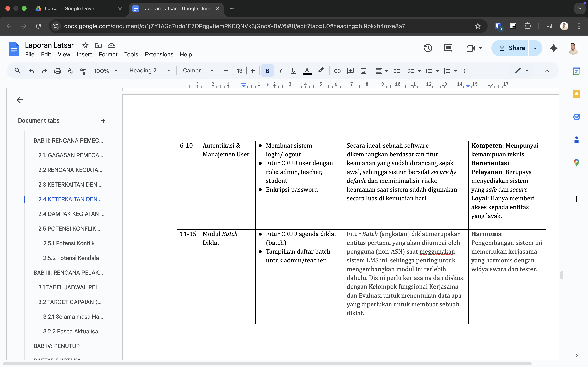Click the add comment toolbar icon

click(x=350, y=71)
